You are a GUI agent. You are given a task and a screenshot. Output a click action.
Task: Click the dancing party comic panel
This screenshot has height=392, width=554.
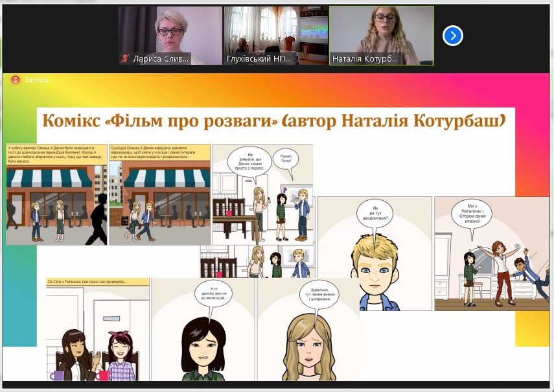tap(482, 259)
